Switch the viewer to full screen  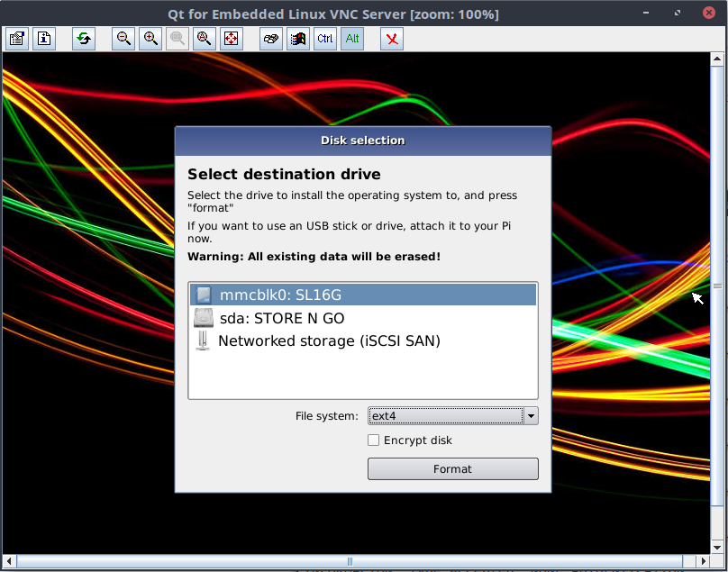232,39
